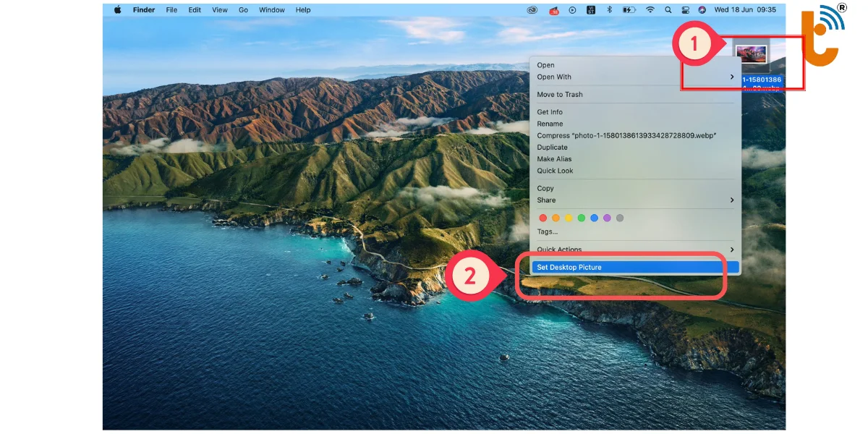Viewport: 868px width, 434px height.
Task: Select the webp image thumbnail on desktop
Action: (x=751, y=54)
